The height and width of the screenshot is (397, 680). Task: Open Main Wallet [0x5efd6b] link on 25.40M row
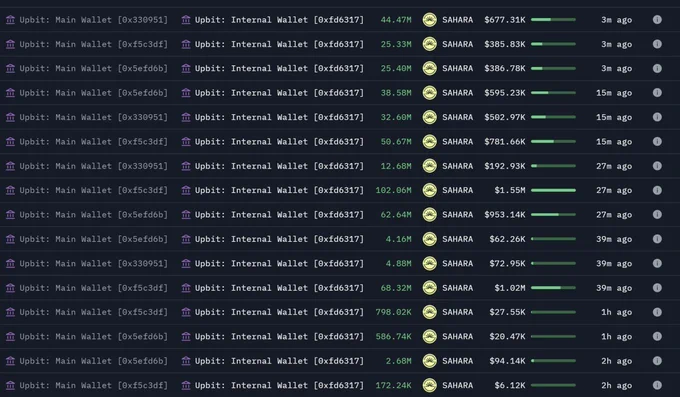click(93, 69)
